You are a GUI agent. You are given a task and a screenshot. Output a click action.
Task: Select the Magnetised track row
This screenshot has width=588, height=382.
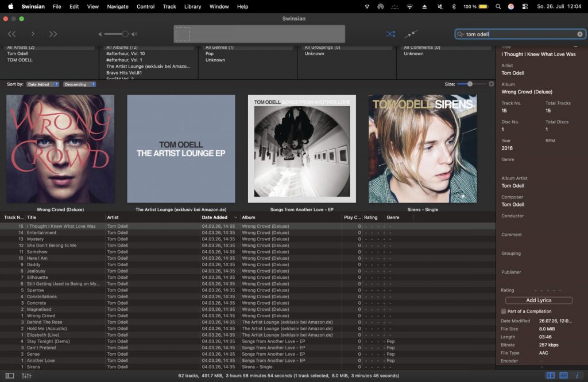247,309
